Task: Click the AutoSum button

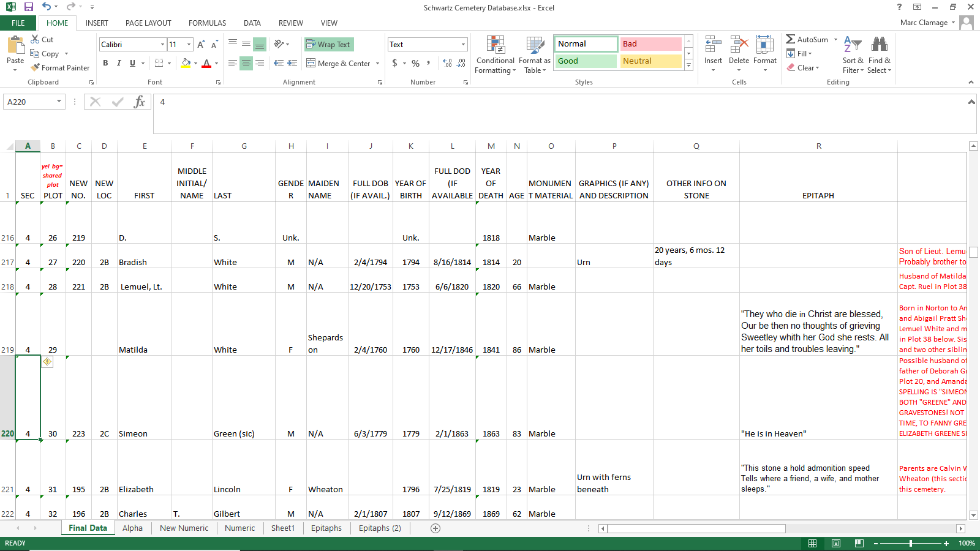Action: pos(807,39)
